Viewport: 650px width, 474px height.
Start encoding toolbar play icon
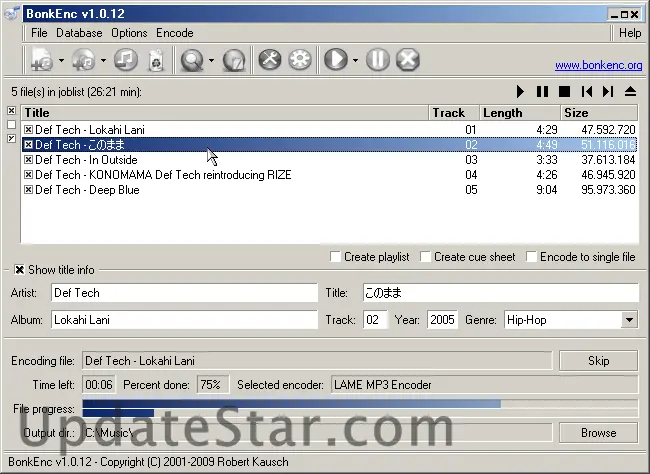pyautogui.click(x=336, y=60)
